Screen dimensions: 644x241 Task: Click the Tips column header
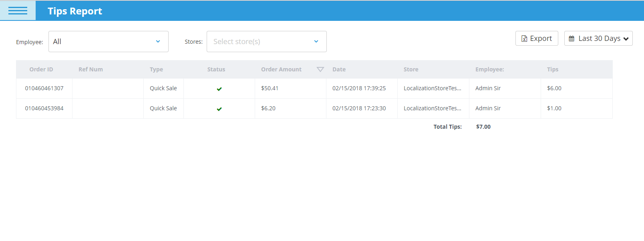(x=552, y=69)
